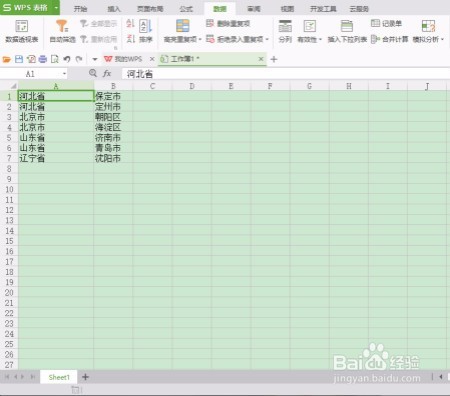Viewport: 450px width, 396px height.
Task: Click the zoom magnifier beside fx
Action: point(93,73)
